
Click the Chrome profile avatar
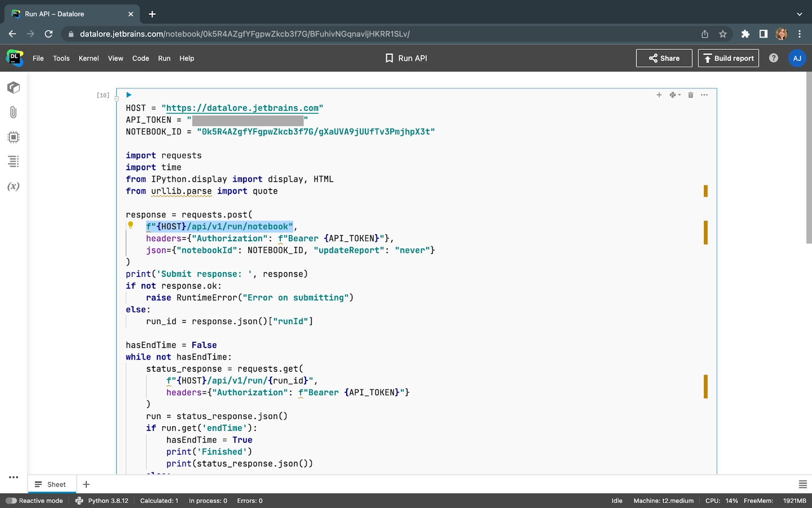point(782,34)
